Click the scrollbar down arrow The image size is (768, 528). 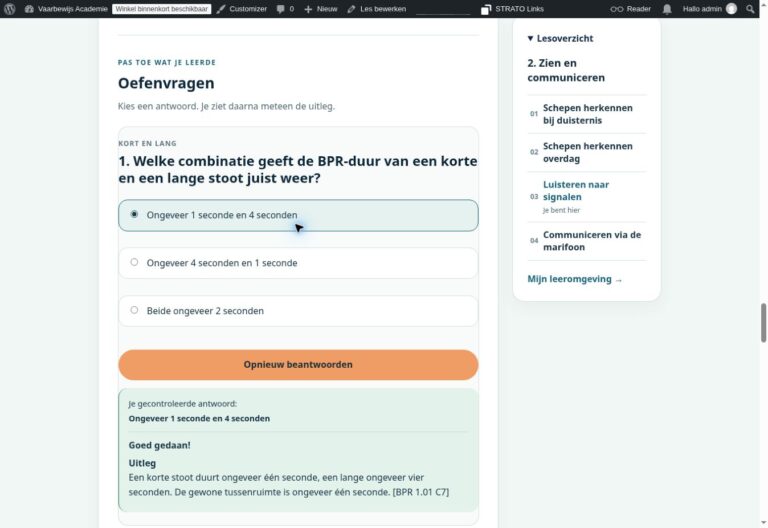tap(763, 523)
